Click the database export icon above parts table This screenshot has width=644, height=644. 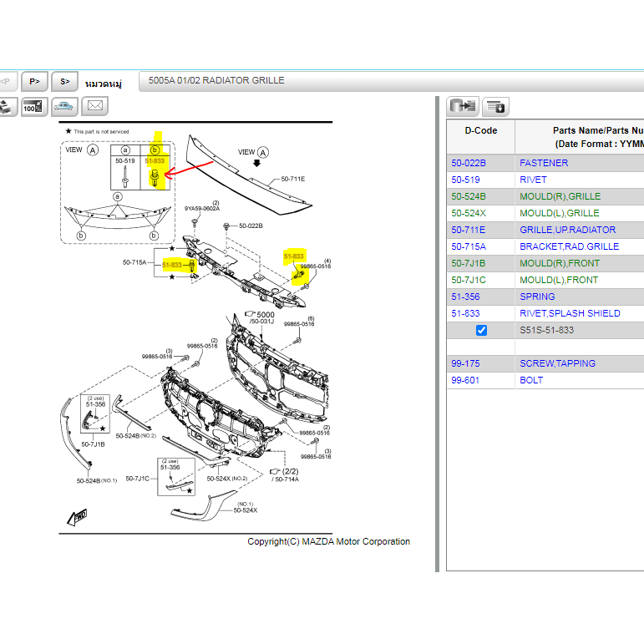coord(462,106)
